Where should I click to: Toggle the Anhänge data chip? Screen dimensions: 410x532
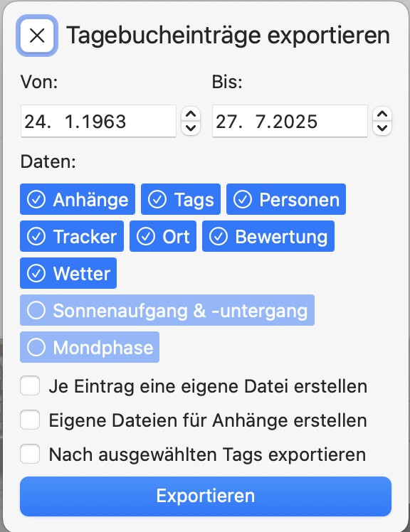(x=78, y=199)
